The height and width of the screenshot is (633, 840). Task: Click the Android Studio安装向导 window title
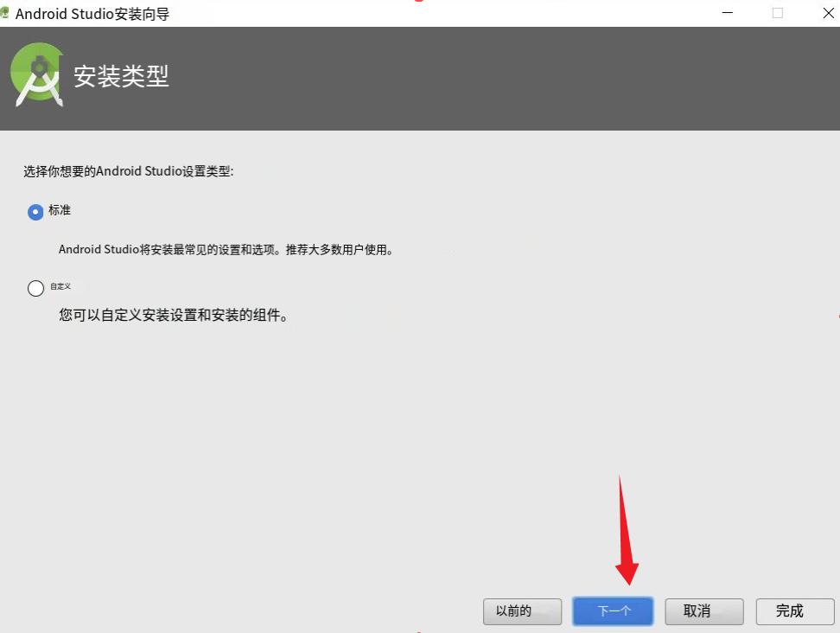click(x=92, y=14)
